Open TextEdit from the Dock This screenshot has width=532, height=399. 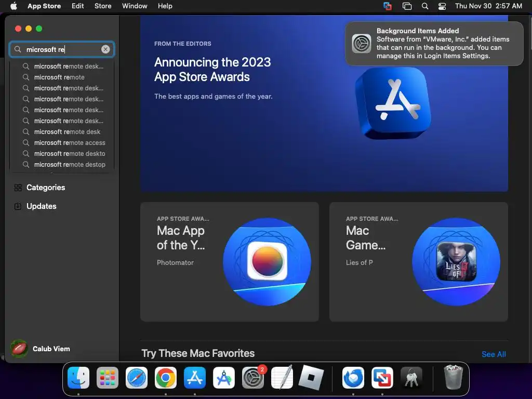(x=282, y=378)
